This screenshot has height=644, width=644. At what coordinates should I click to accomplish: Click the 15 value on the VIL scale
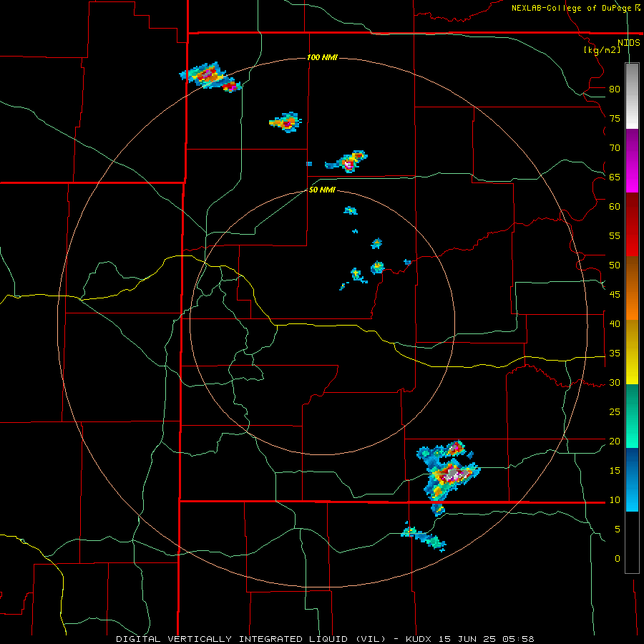(615, 471)
